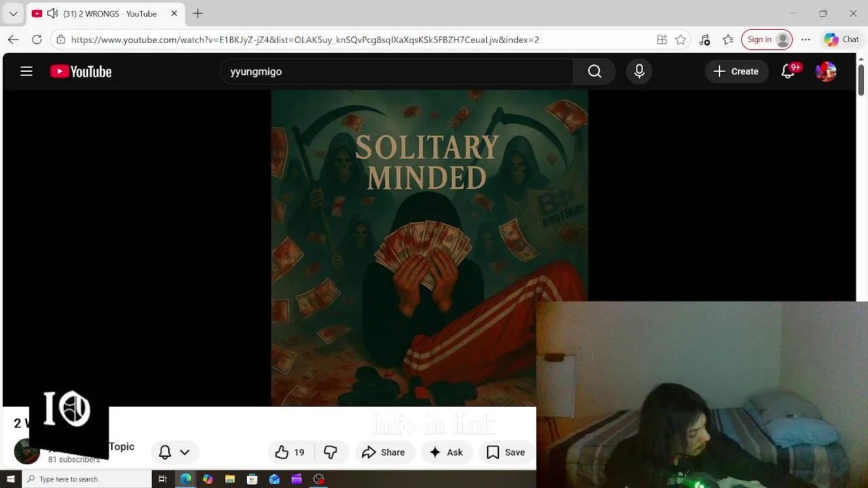Sign in to the Edge profile
868x488 pixels.
click(767, 39)
